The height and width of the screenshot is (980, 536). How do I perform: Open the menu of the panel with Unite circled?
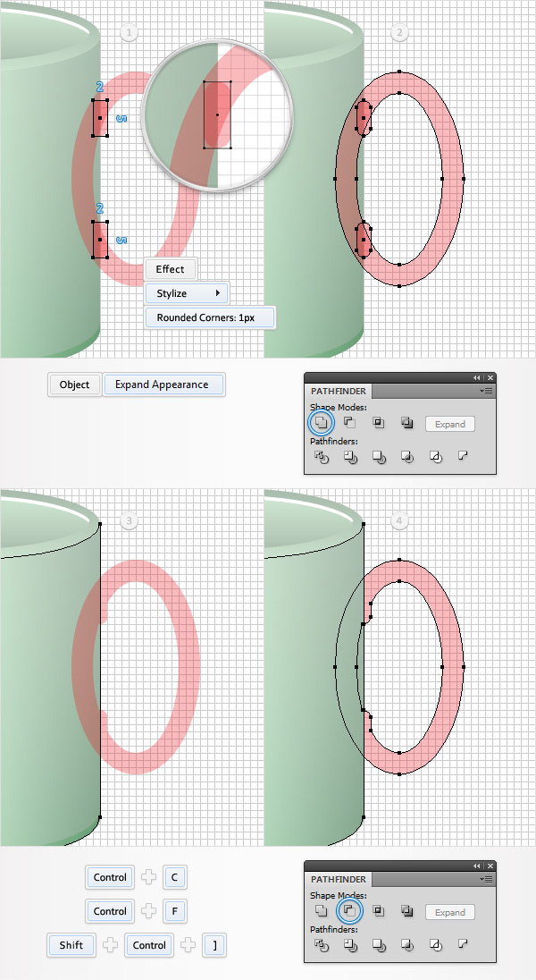[488, 392]
